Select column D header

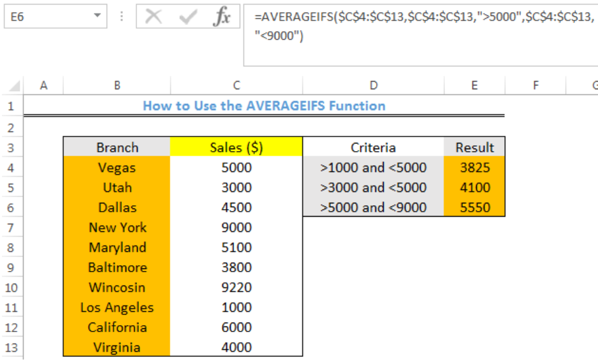point(374,85)
